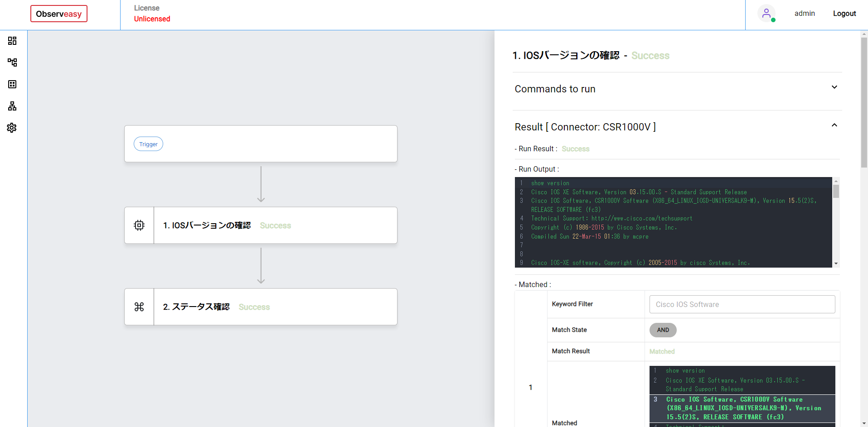Toggle the AND match state switch
Viewport: 868px width, 427px height.
click(663, 330)
